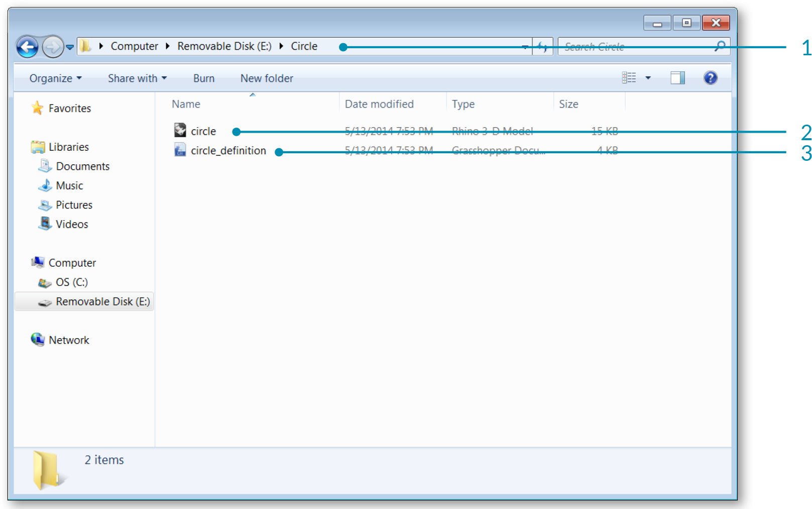Click the Back navigation arrow
The width and height of the screenshot is (812, 509).
(x=27, y=47)
